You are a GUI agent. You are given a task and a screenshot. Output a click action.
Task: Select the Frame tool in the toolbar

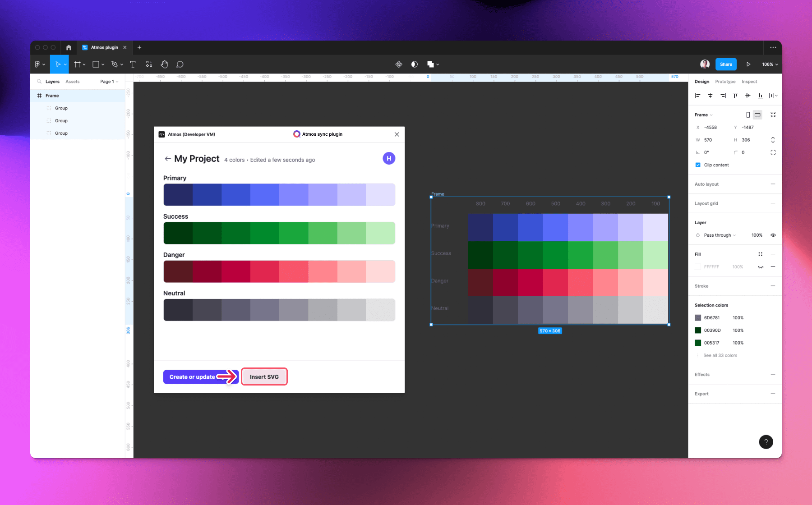pyautogui.click(x=78, y=64)
